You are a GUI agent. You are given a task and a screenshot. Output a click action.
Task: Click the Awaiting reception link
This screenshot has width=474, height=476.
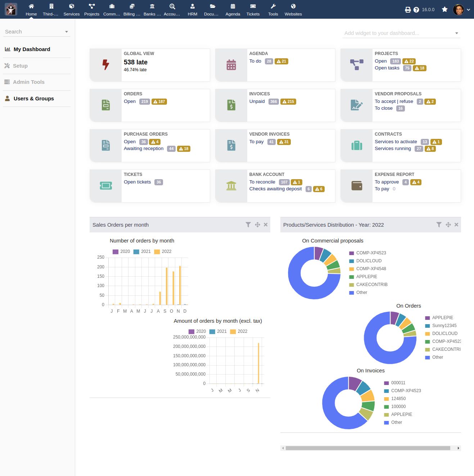pos(144,149)
